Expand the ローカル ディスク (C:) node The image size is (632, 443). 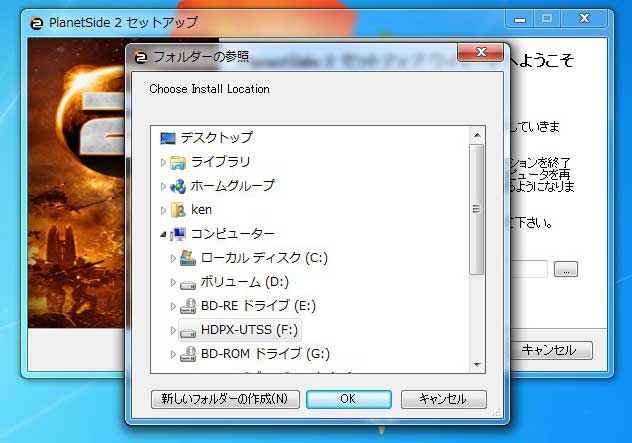click(173, 258)
